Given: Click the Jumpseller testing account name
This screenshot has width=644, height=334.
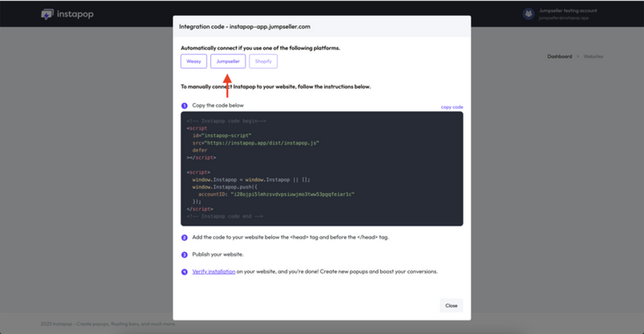Looking at the screenshot, I should [568, 10].
